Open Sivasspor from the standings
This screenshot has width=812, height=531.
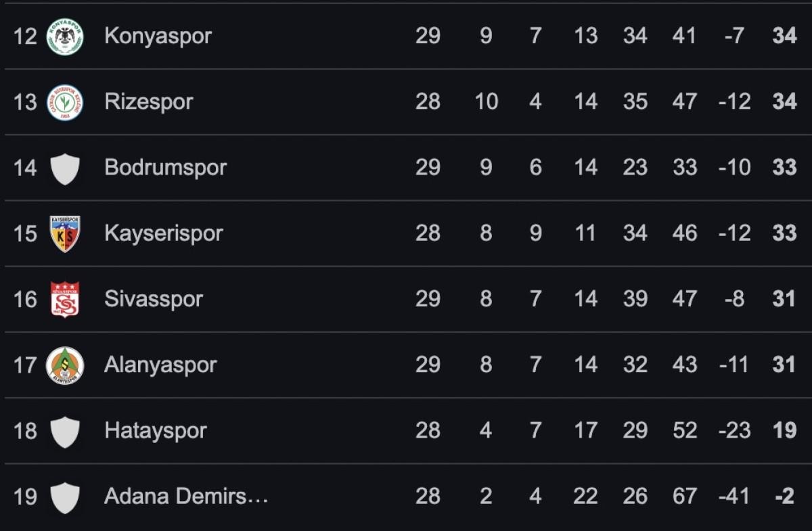[154, 299]
